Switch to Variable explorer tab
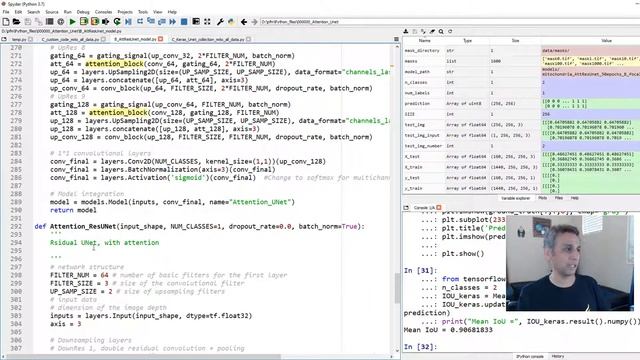This screenshot has width=640, height=360. [x=516, y=198]
